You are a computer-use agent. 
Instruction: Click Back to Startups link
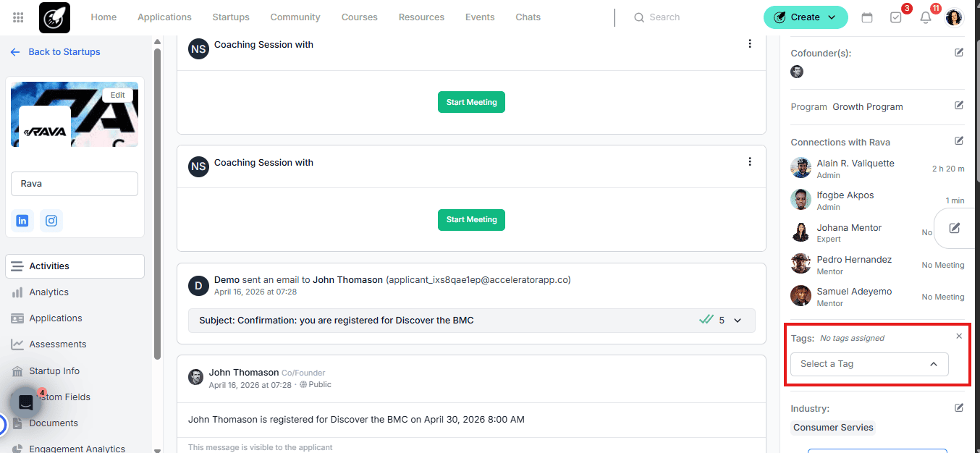[x=55, y=52]
